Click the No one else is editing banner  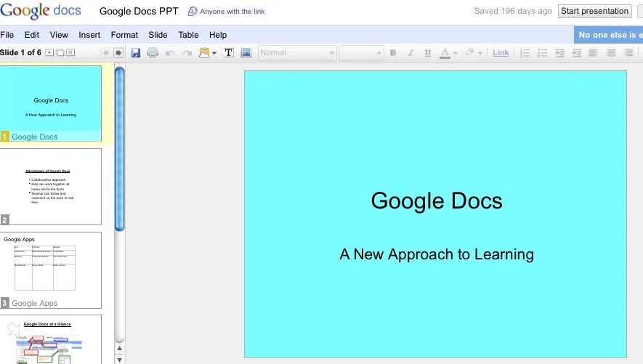tap(609, 35)
